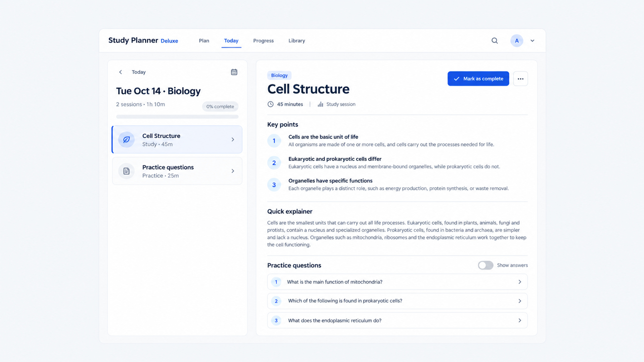This screenshot has width=644, height=362.
Task: Click key point number 2 badge
Action: tap(274, 163)
